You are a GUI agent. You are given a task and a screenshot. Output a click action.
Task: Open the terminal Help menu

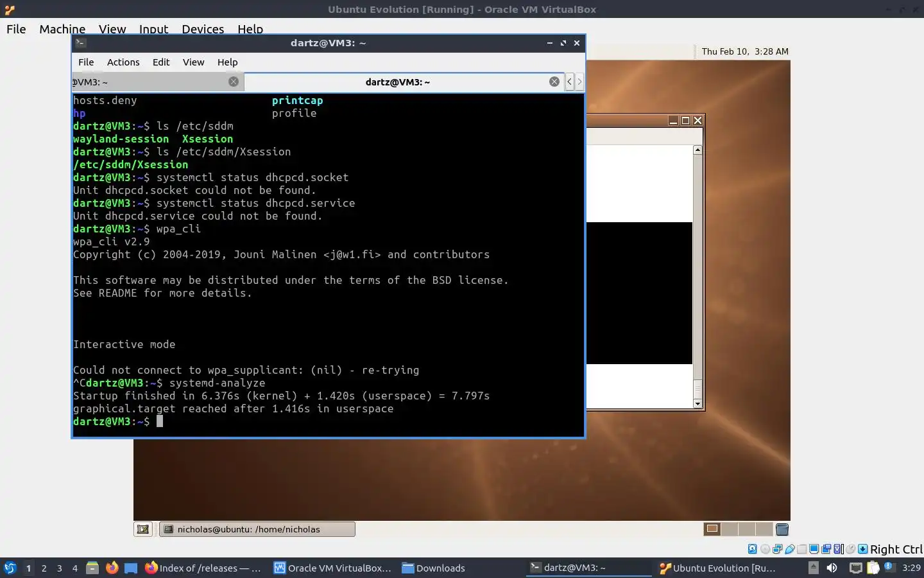tap(227, 62)
